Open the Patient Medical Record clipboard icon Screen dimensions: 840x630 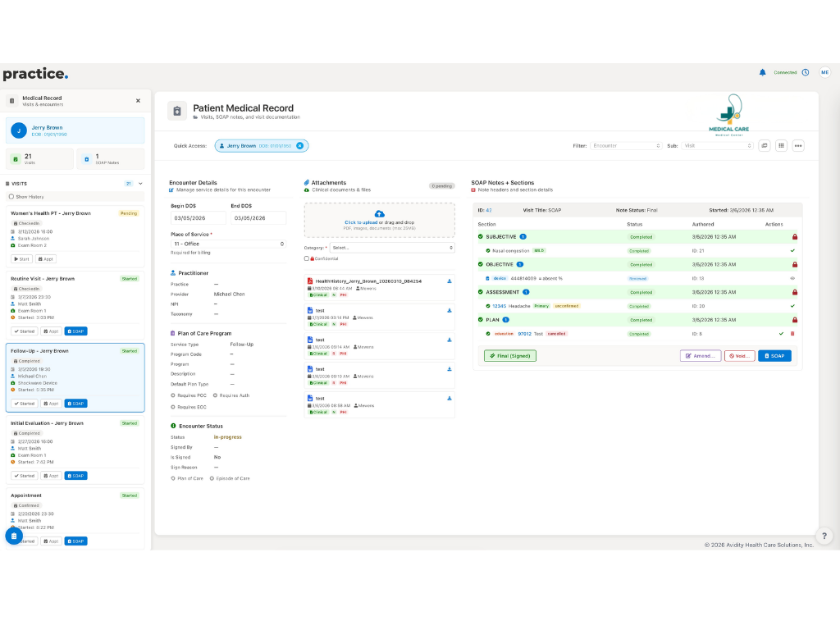coord(177,111)
